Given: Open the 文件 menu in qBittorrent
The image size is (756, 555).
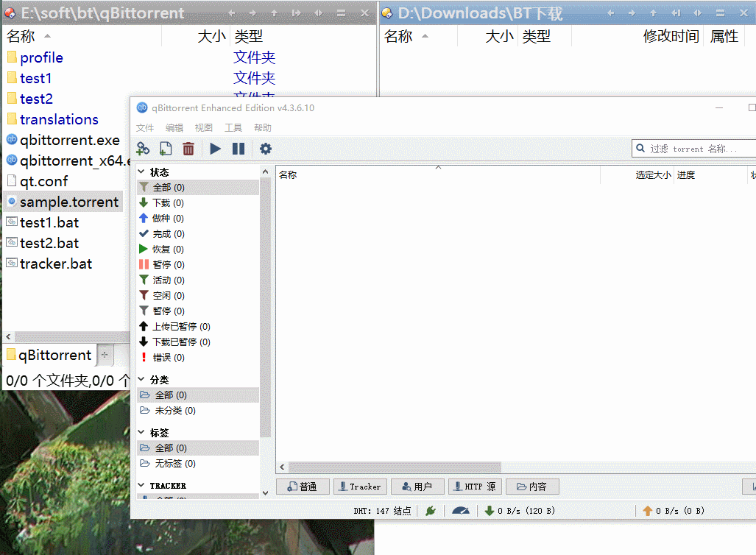Looking at the screenshot, I should click(x=145, y=128).
